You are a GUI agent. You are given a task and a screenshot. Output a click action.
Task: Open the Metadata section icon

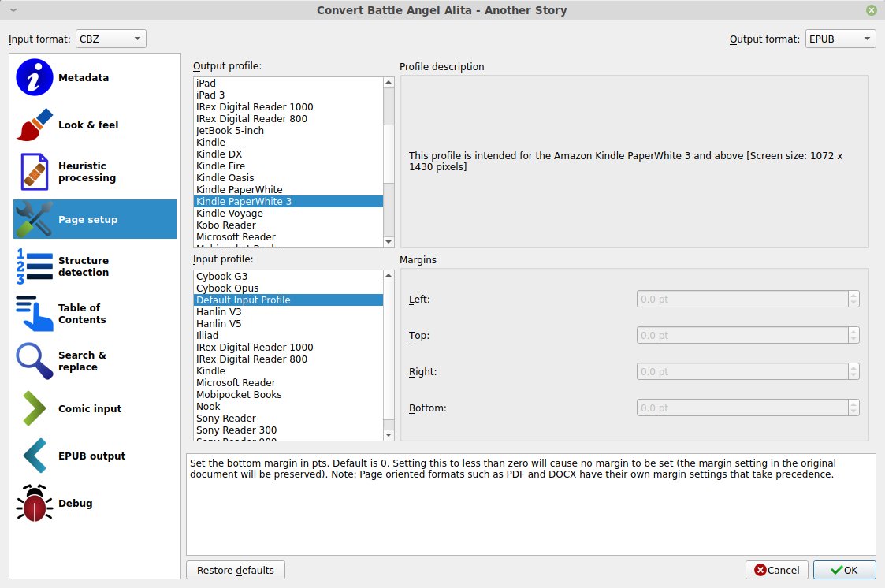pyautogui.click(x=35, y=77)
